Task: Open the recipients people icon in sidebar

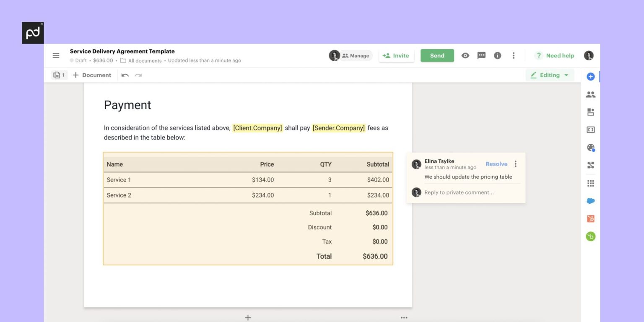Action: (590, 94)
